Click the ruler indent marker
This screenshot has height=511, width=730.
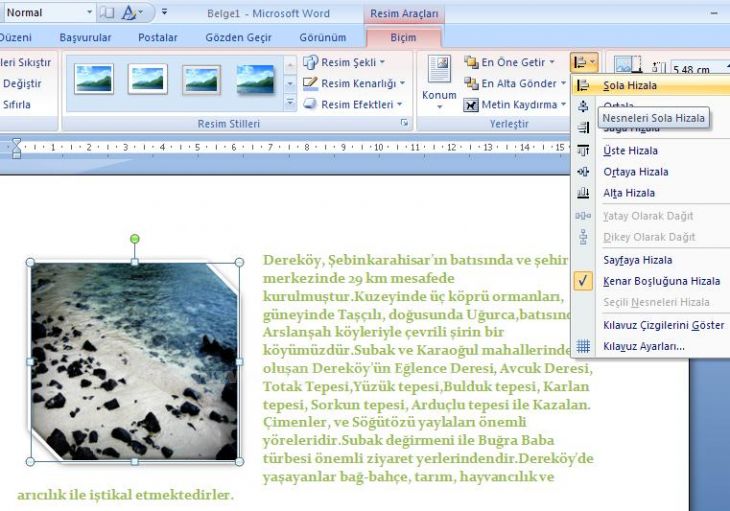coord(16,148)
